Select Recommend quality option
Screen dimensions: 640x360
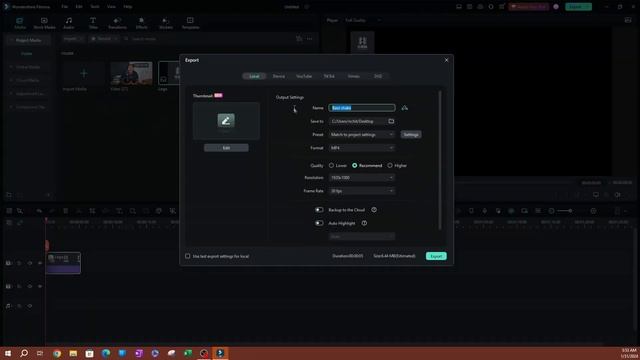[x=355, y=165]
